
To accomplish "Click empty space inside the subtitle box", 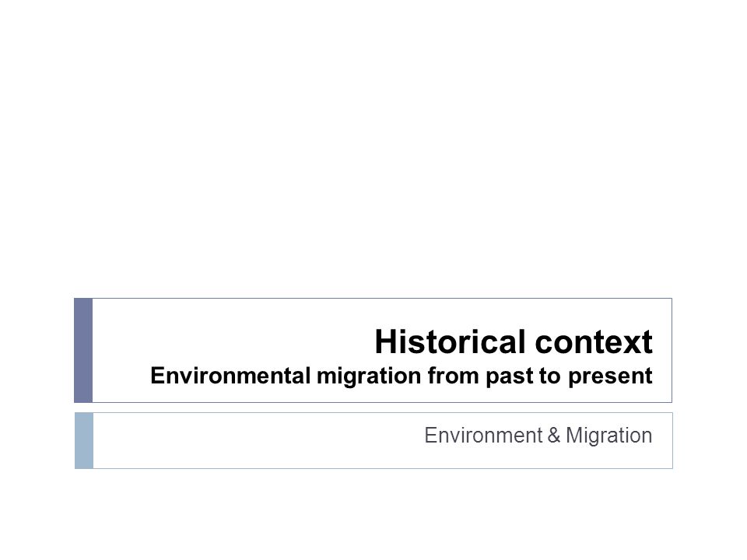I will (258, 440).
